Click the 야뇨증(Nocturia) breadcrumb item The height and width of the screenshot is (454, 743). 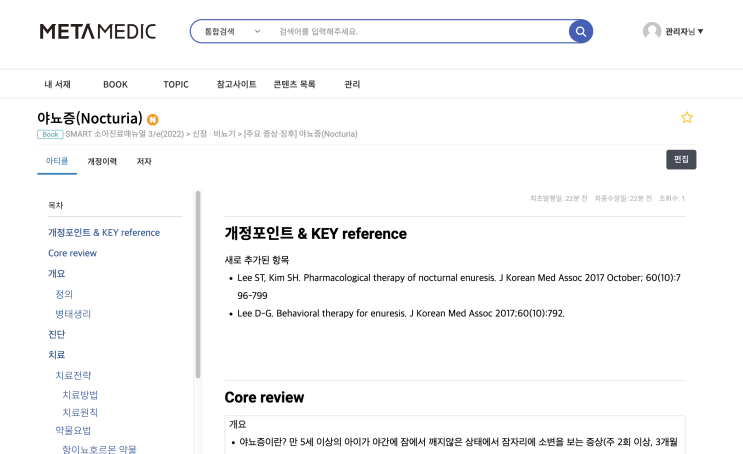[300, 134]
